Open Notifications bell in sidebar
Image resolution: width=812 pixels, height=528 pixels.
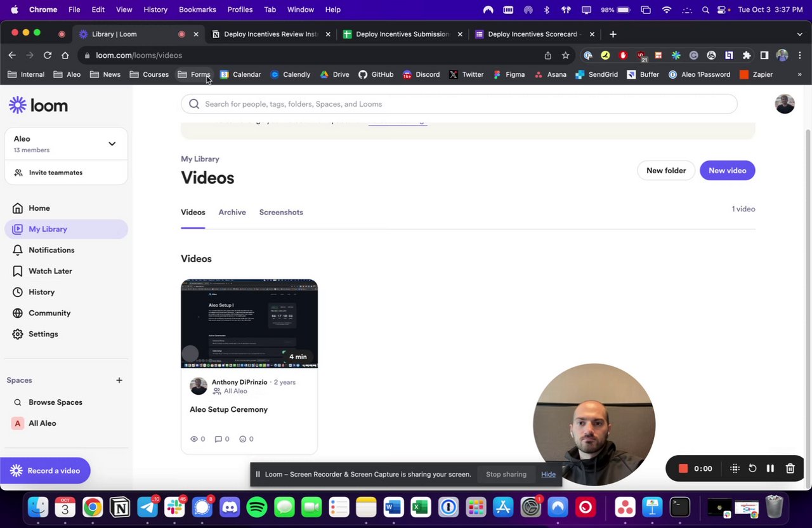66,250
